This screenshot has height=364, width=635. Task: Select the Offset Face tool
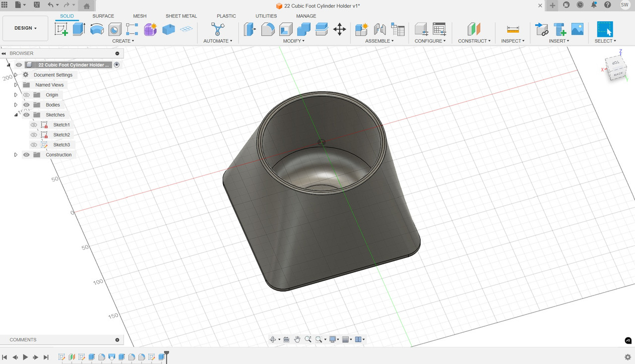click(x=321, y=29)
